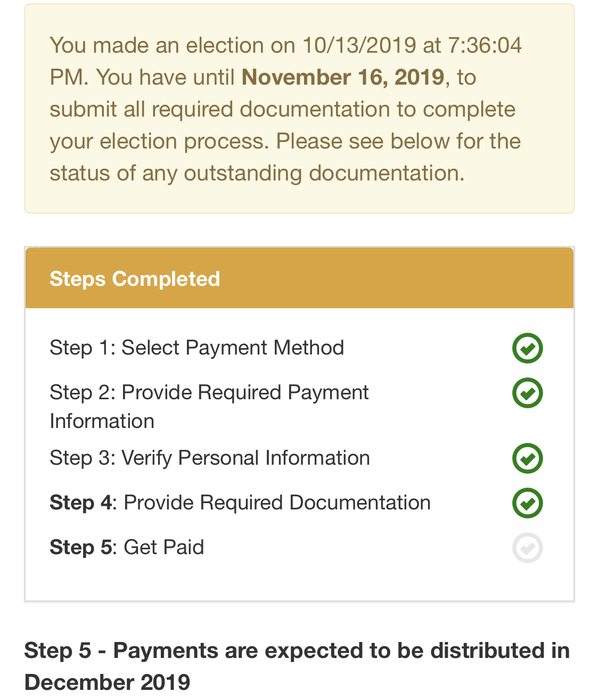Click the grey checkmark beside Get Paid
Image resolution: width=599 pixels, height=700 pixels.
point(527,548)
